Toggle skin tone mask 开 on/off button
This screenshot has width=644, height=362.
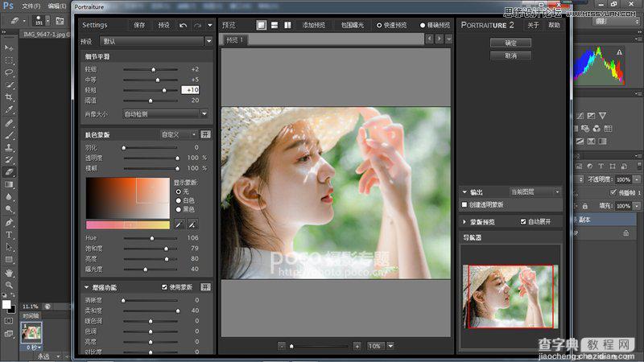205,134
